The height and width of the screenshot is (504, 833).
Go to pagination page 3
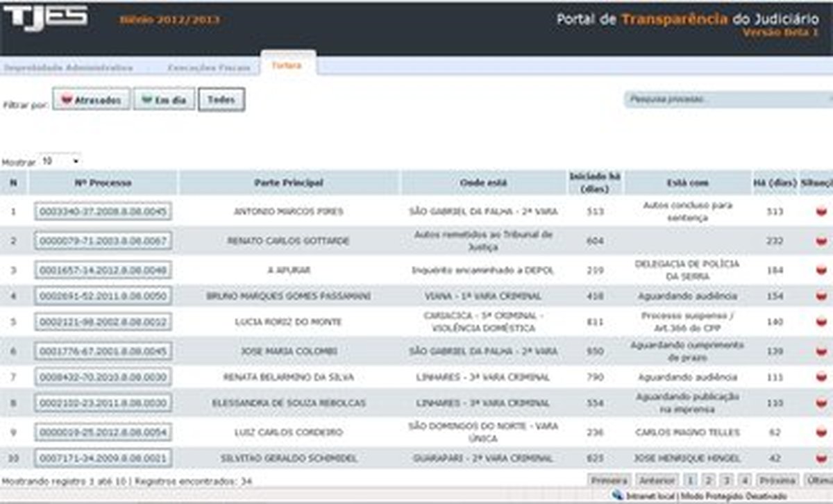[x=726, y=480]
